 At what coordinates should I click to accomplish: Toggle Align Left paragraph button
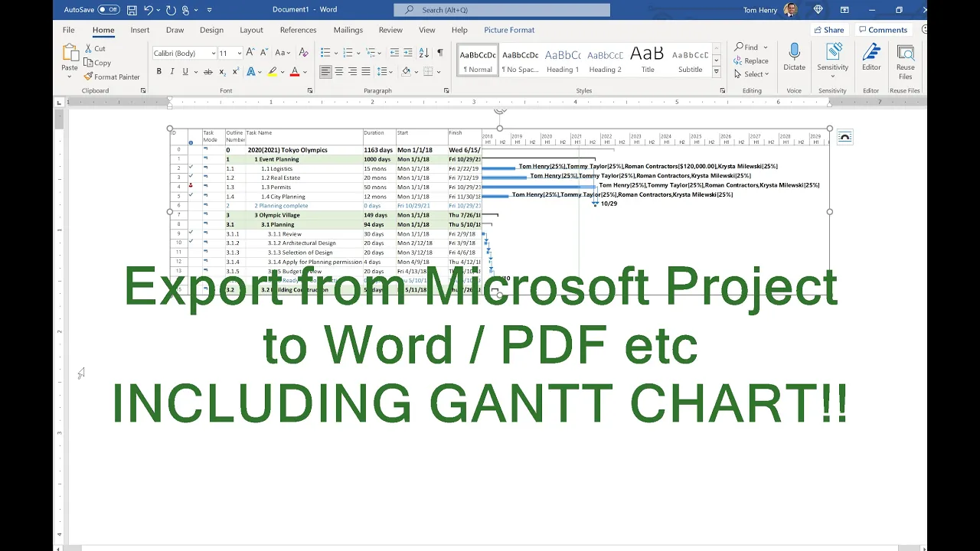(325, 72)
